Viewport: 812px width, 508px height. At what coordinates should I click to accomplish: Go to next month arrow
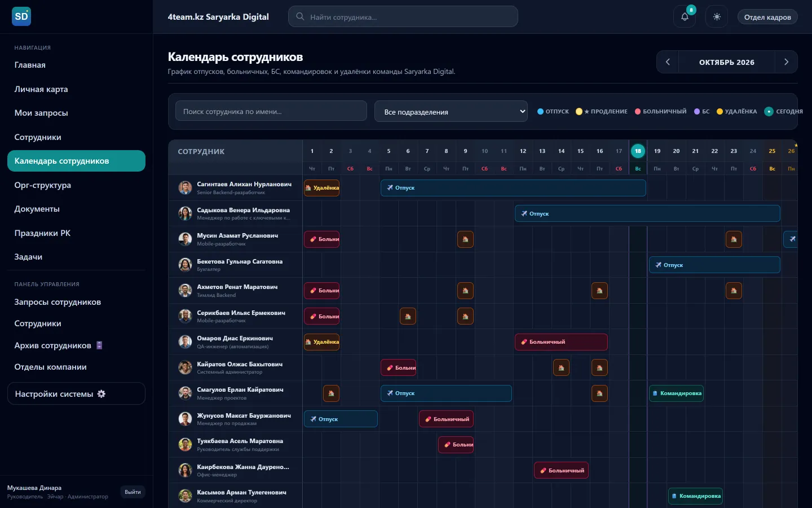pos(786,62)
